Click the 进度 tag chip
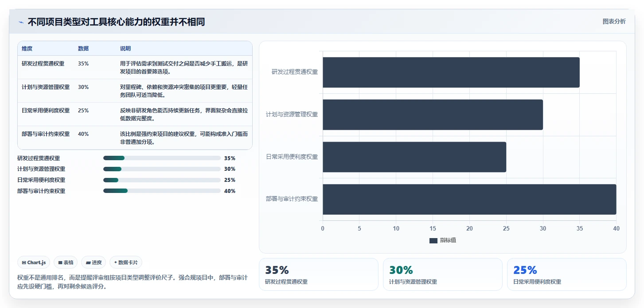This screenshot has height=308, width=644. point(94,262)
